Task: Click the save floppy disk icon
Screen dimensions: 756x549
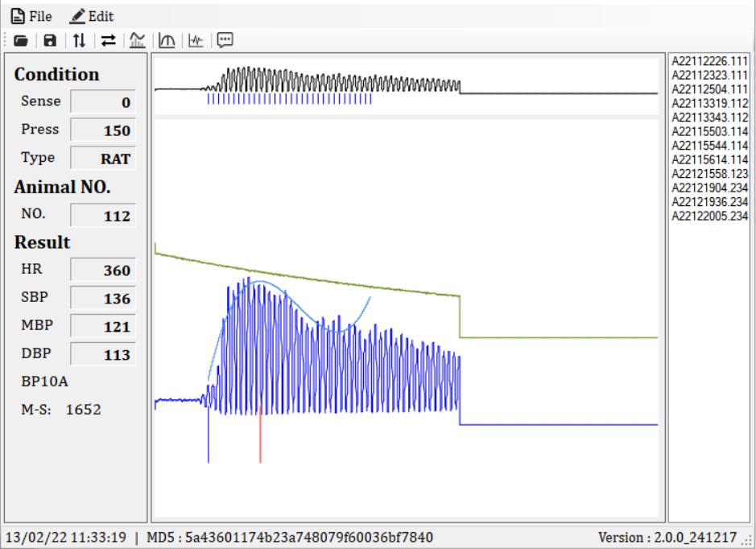Action: click(50, 40)
